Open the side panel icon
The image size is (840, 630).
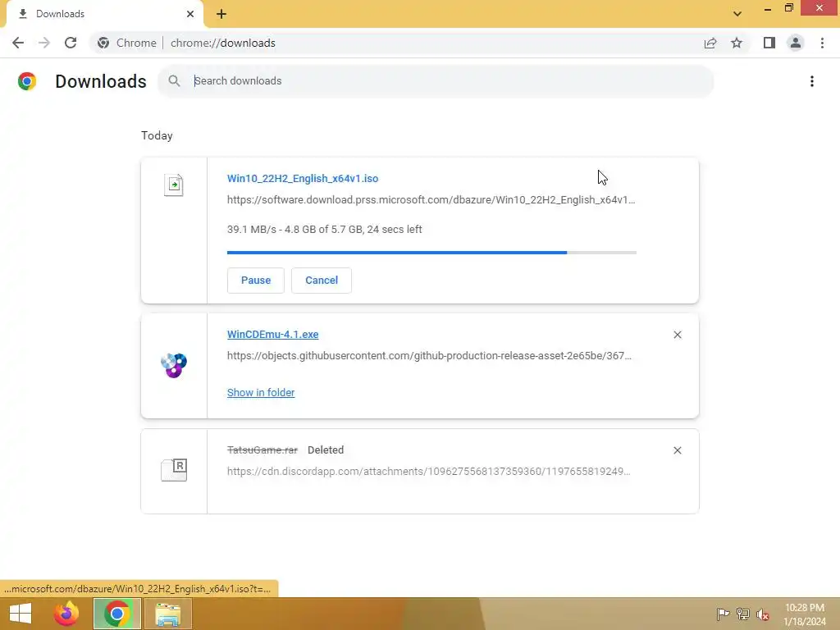pyautogui.click(x=769, y=43)
